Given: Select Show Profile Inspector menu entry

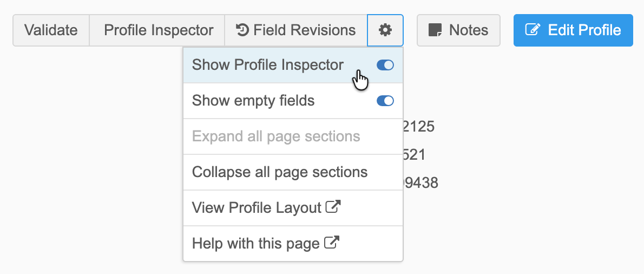Looking at the screenshot, I should (293, 65).
